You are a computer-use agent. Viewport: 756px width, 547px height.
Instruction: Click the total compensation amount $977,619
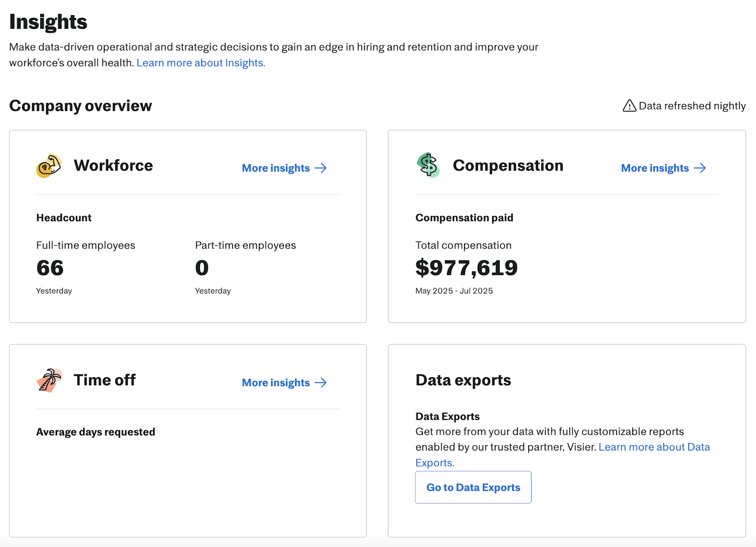(x=466, y=268)
